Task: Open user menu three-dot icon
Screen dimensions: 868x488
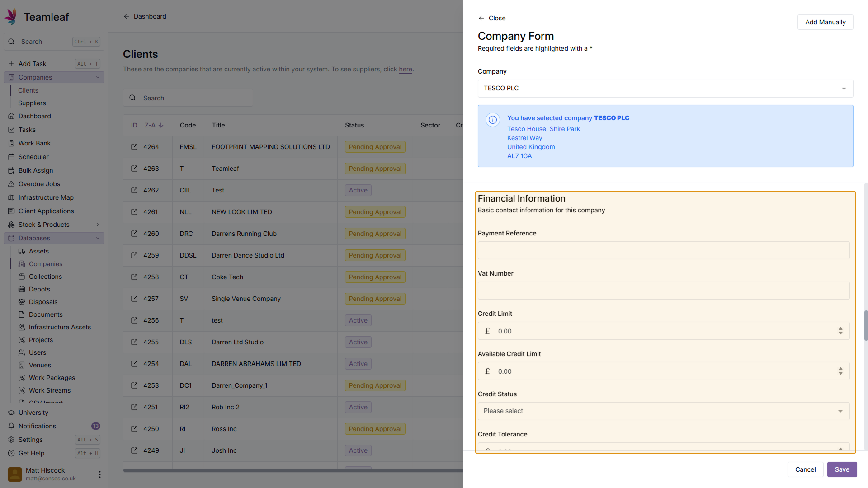Action: point(99,474)
